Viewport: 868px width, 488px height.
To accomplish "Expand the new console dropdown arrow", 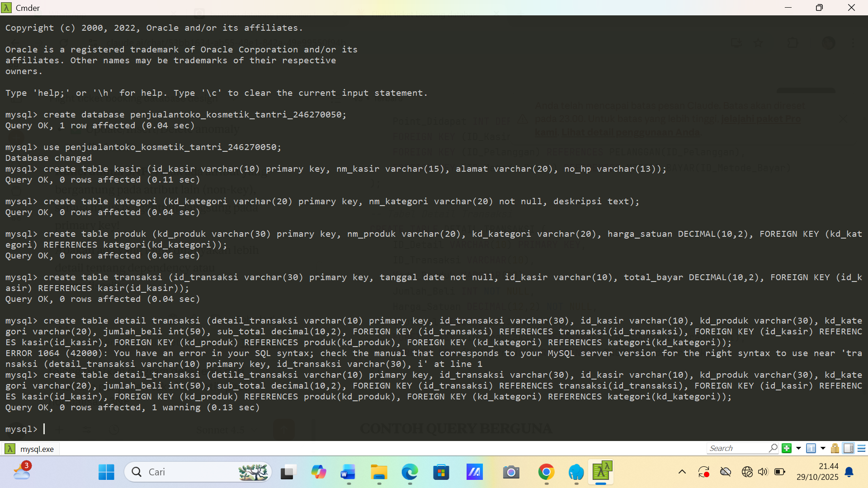I will pos(798,448).
